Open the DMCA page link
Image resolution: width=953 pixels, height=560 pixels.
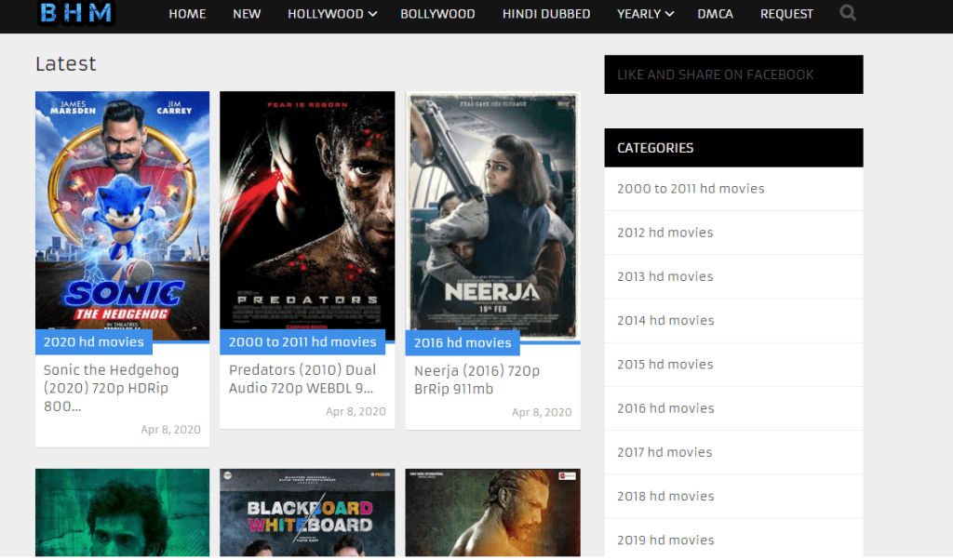coord(715,14)
